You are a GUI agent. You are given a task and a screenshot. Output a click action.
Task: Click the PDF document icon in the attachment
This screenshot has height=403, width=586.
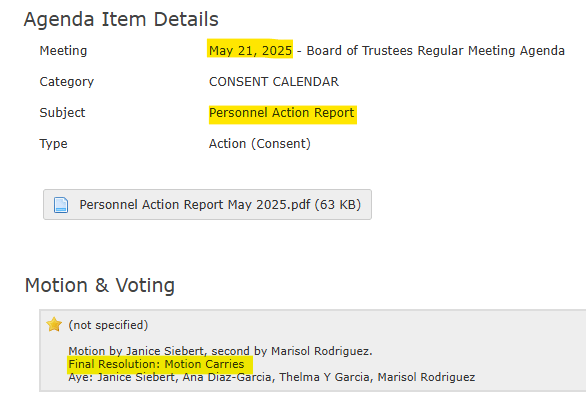pos(61,205)
